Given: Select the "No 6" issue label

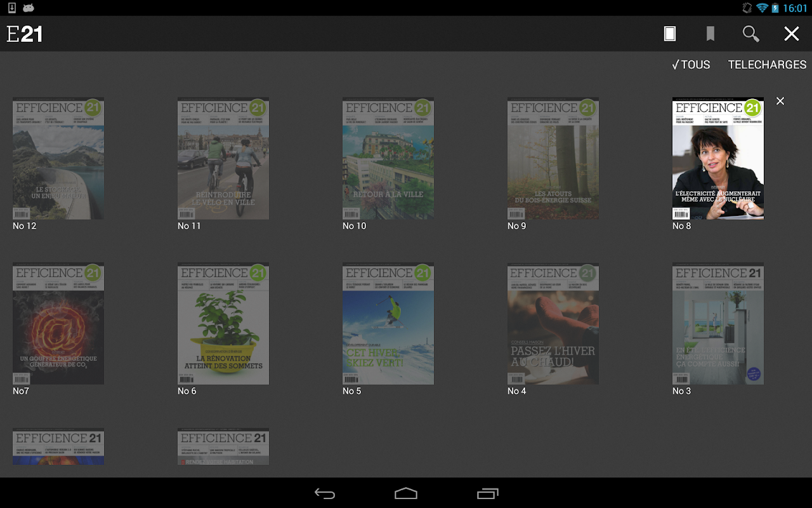Looking at the screenshot, I should pos(187,391).
